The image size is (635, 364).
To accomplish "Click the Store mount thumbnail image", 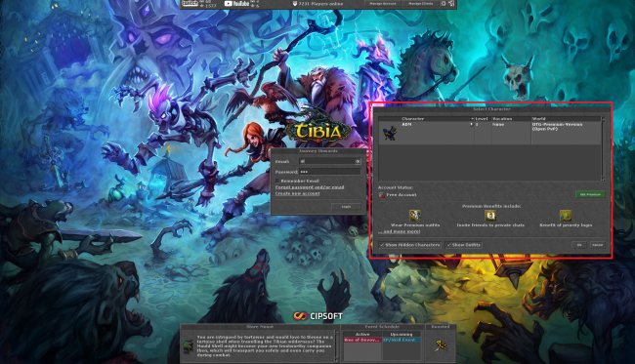I will (x=188, y=346).
